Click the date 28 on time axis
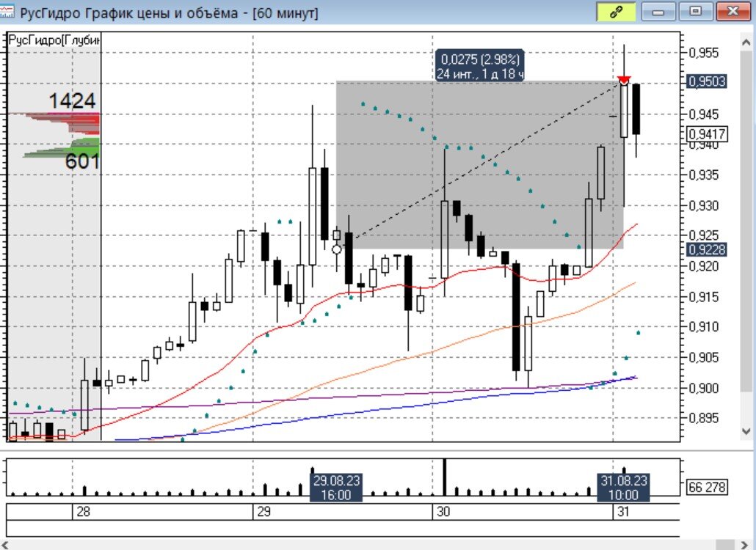Screen dimensions: 756x550 click(84, 511)
